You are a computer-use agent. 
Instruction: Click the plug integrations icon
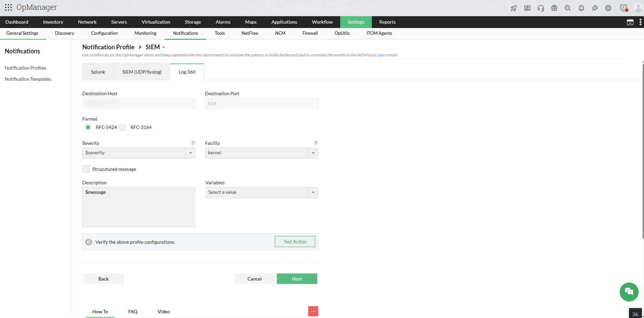click(595, 8)
